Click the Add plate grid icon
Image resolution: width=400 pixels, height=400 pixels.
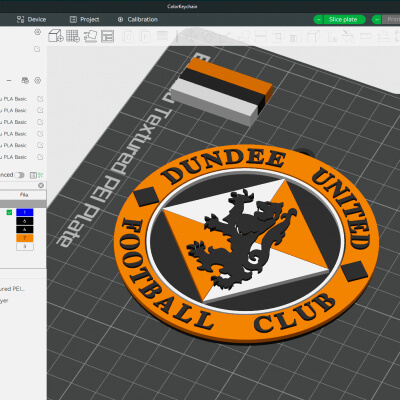tap(73, 36)
